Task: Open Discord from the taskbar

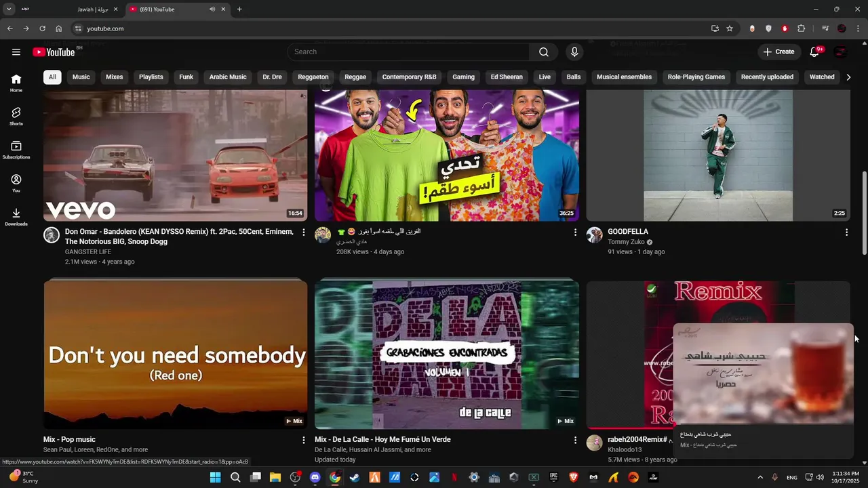Action: click(x=315, y=477)
